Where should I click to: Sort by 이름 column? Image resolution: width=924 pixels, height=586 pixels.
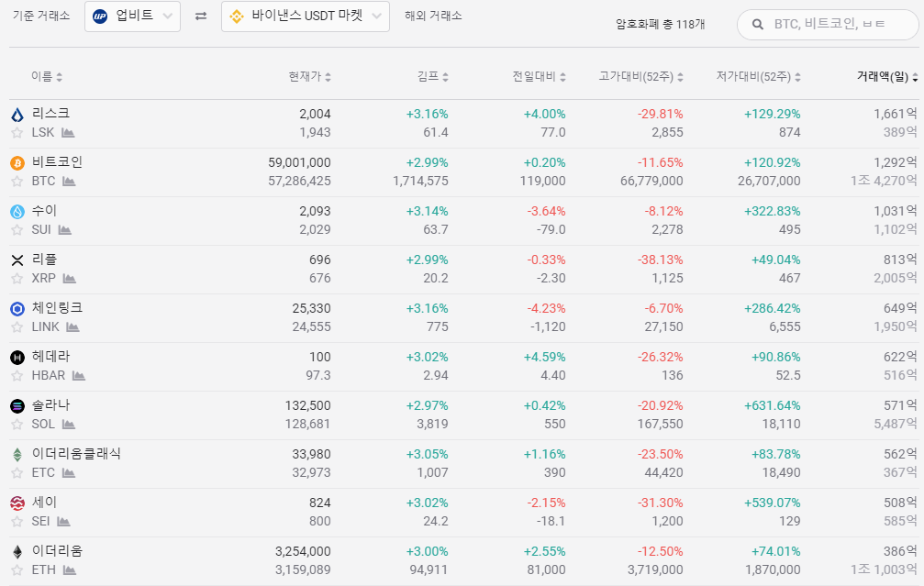coord(47,76)
